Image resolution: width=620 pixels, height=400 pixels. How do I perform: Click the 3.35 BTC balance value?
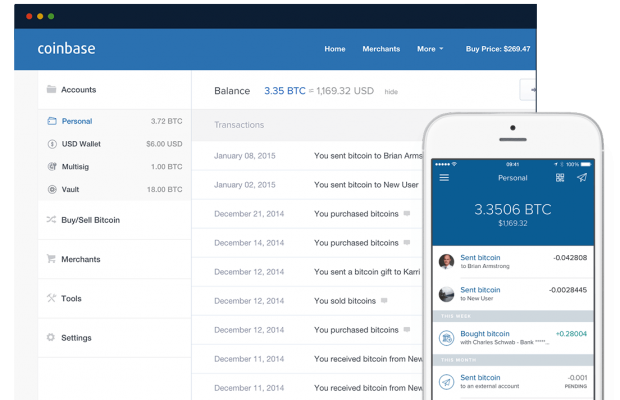[x=285, y=91]
